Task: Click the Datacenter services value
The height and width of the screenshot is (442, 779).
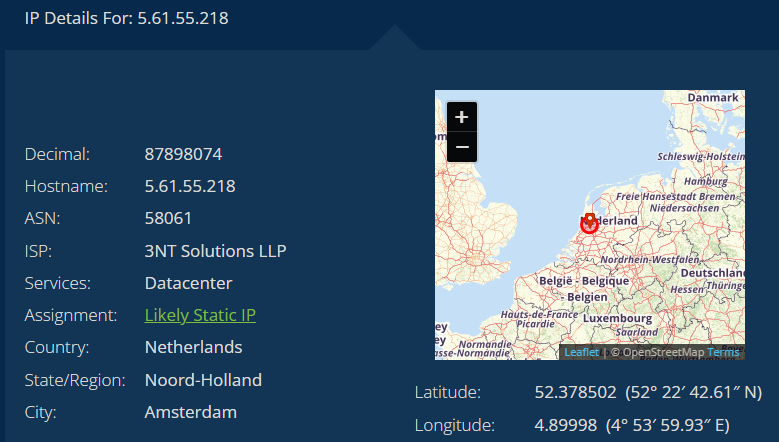Action: point(188,283)
